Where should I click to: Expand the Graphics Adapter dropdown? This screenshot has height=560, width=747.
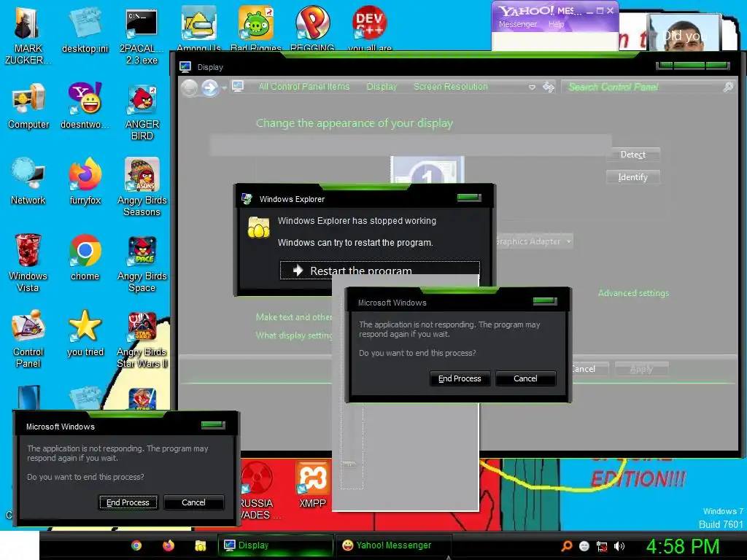coord(568,241)
